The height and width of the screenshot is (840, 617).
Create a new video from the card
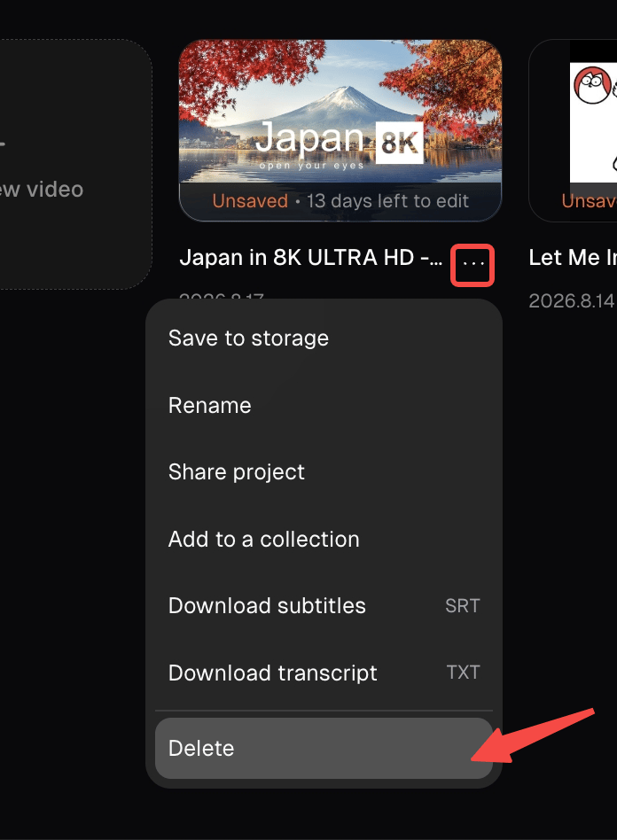tap(75, 164)
